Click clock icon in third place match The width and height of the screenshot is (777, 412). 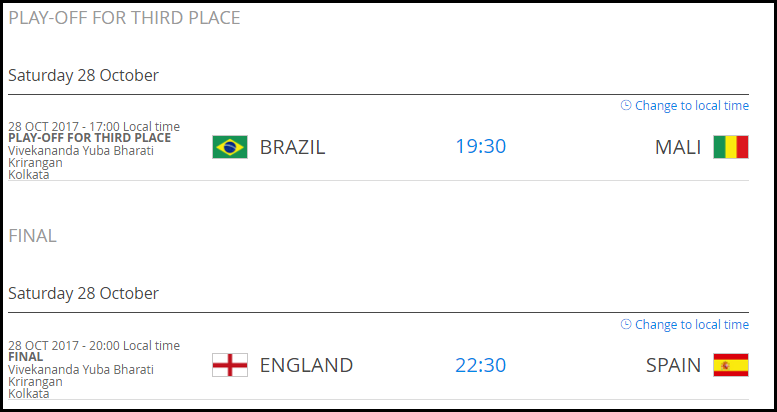coord(626,105)
